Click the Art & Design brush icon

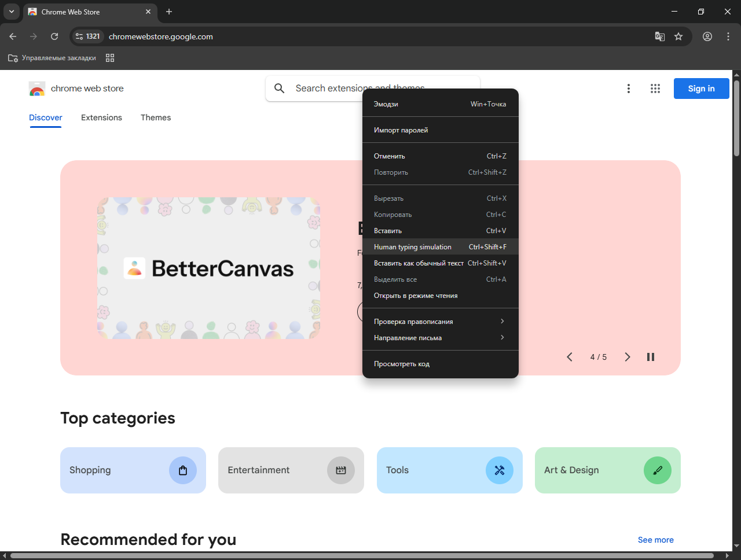tap(658, 470)
